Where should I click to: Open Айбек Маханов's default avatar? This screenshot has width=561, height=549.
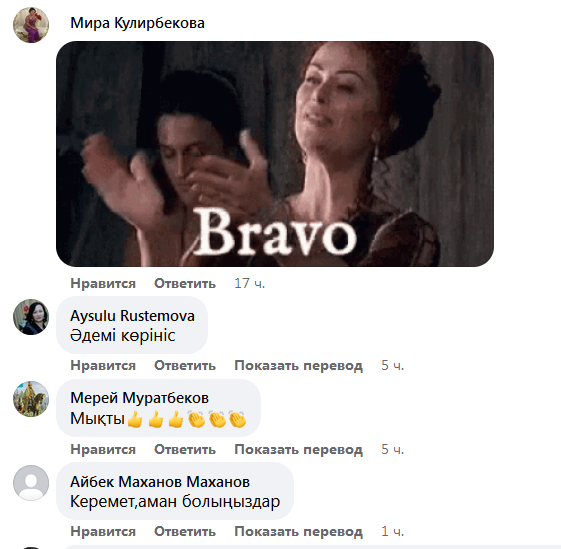(31, 482)
